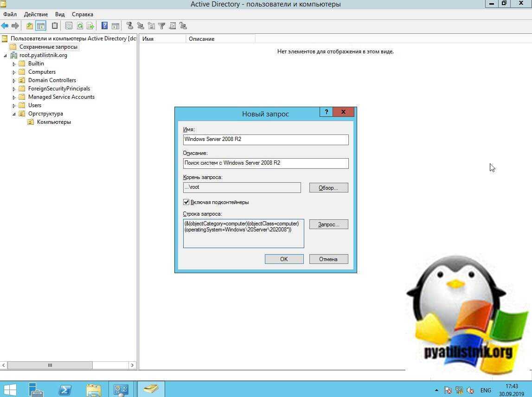532x397 pixels.
Task: Open dialog help question mark button
Action: pyautogui.click(x=326, y=112)
